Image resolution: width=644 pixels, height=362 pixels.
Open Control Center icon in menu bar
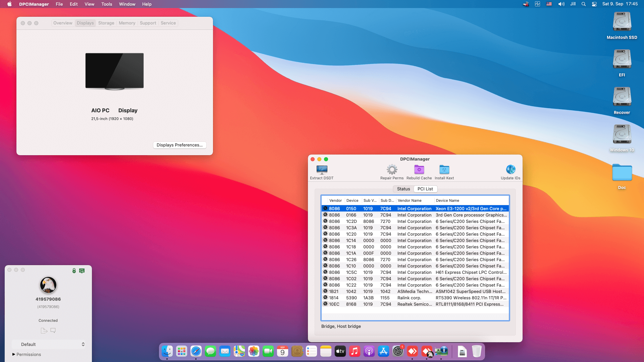coord(594,4)
